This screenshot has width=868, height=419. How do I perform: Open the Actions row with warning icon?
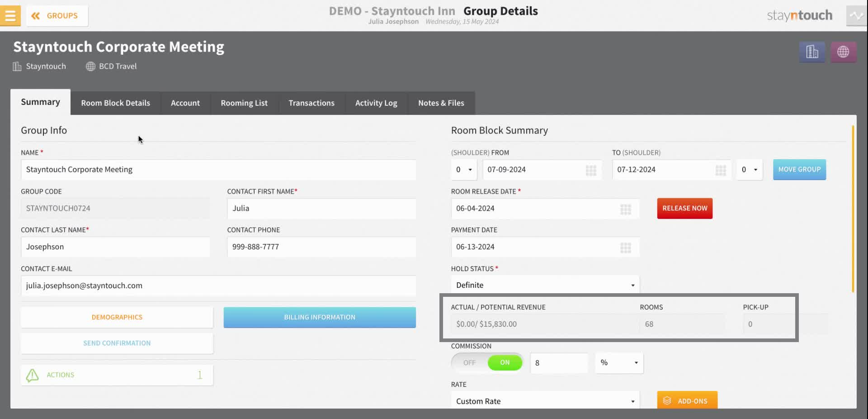[x=117, y=375]
